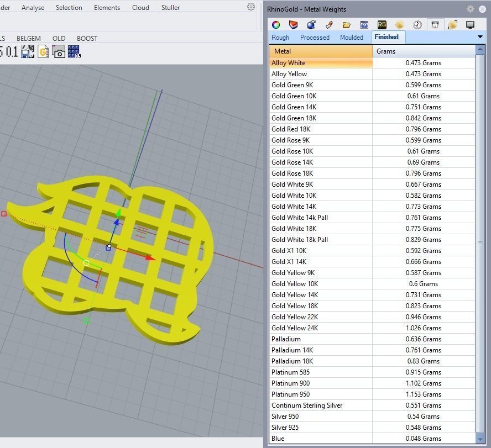This screenshot has height=448, width=491.
Task: Click the 1.102 Grams value cell
Action: click(x=424, y=383)
